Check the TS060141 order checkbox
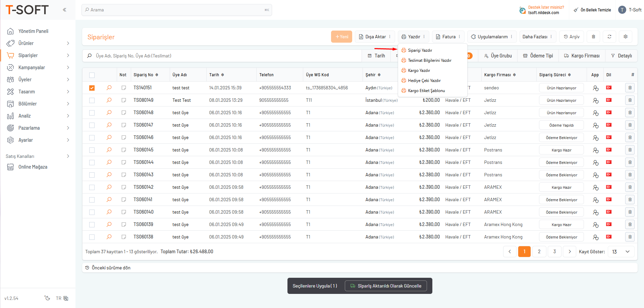Image resolution: width=644 pixels, height=308 pixels. pos(92,200)
